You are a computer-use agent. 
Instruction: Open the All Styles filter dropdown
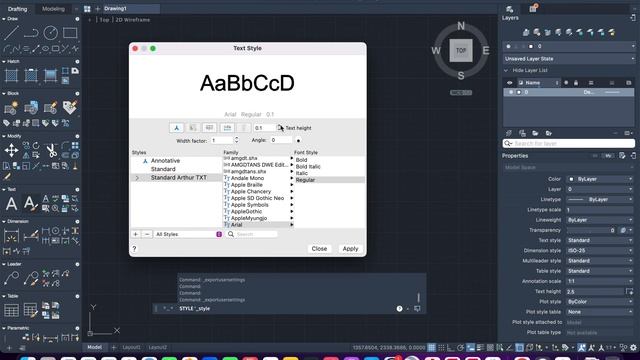click(x=188, y=234)
